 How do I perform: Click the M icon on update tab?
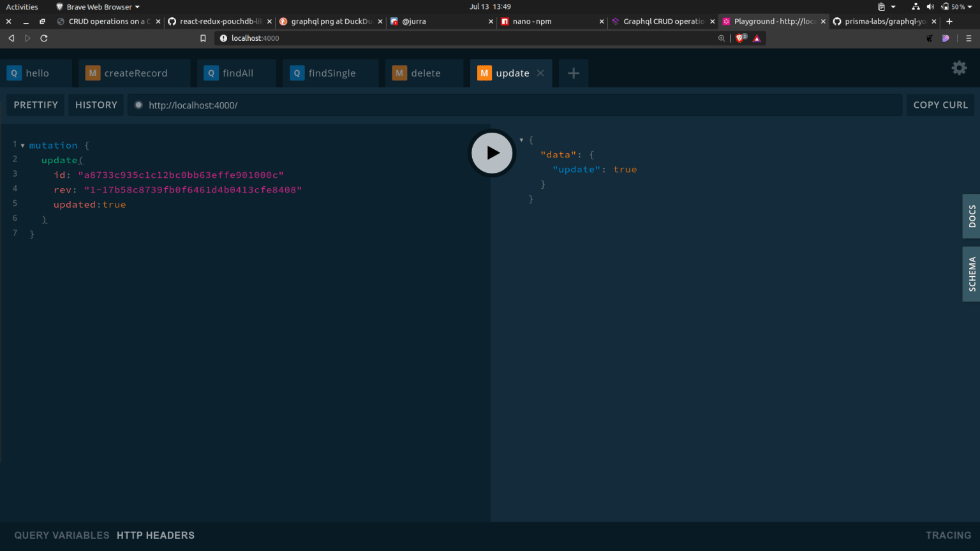(x=484, y=73)
